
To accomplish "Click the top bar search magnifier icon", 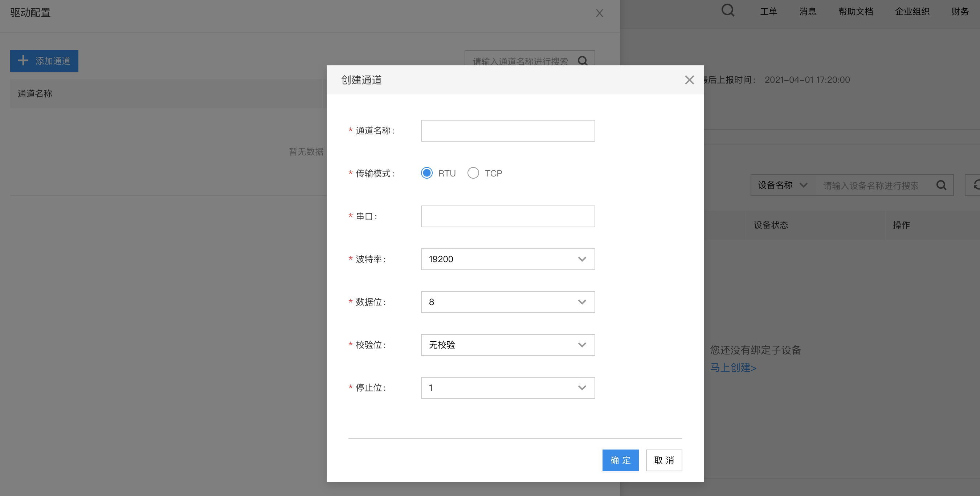I will (x=728, y=10).
